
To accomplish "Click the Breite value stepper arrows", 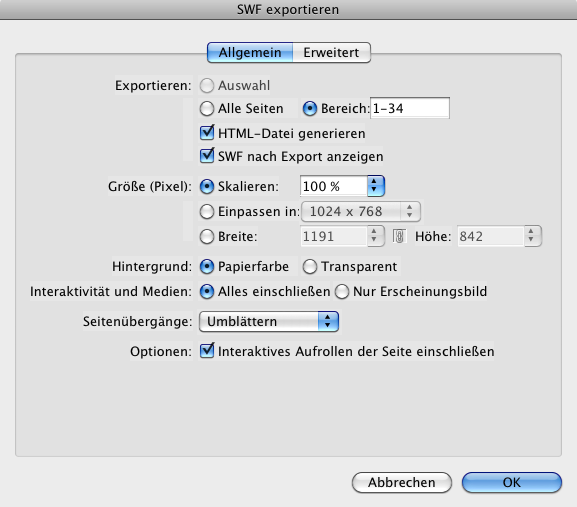I will click(x=375, y=236).
